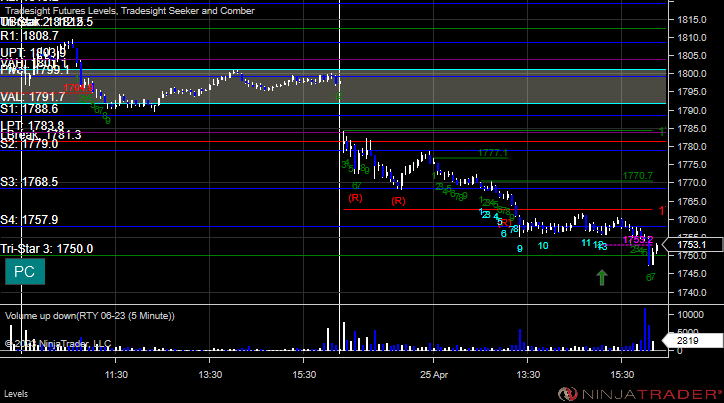Click the red 1794.9 price label
The width and height of the screenshot is (724, 403).
coord(78,88)
